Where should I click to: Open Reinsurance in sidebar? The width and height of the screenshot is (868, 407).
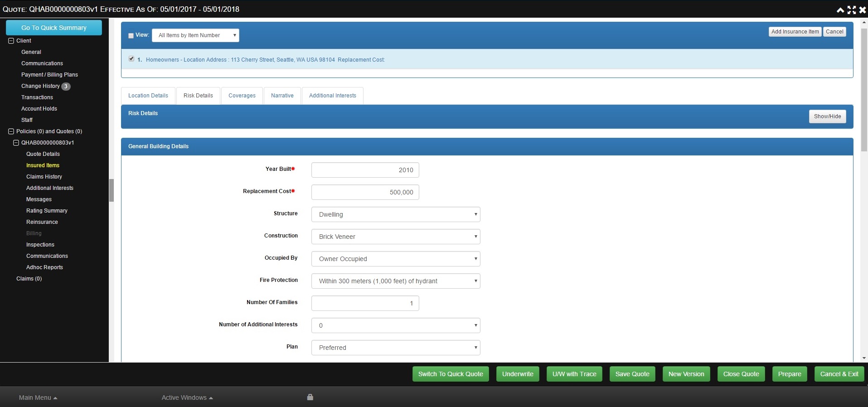(42, 222)
